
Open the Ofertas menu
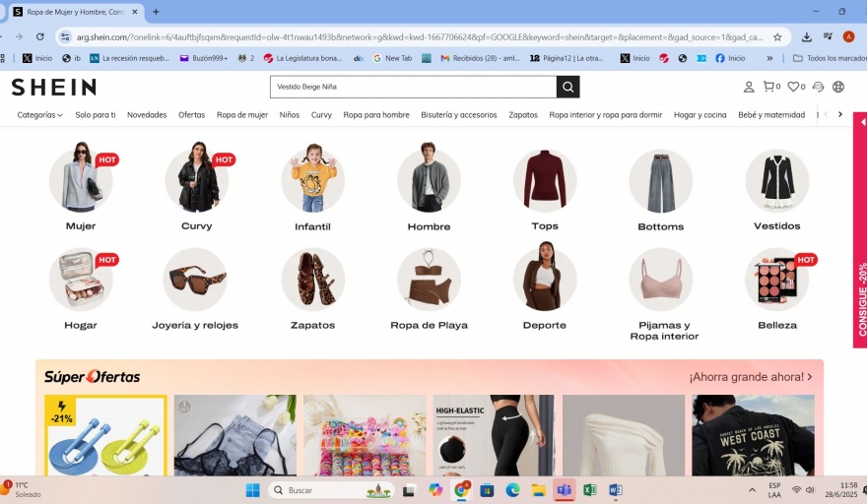pyautogui.click(x=191, y=115)
